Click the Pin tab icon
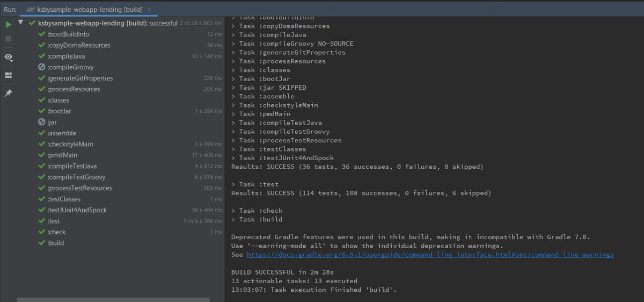The image size is (644, 302). [x=8, y=94]
